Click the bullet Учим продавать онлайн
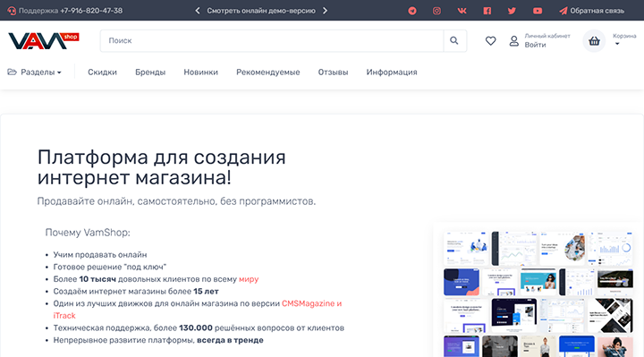This screenshot has height=357, width=644. [100, 255]
